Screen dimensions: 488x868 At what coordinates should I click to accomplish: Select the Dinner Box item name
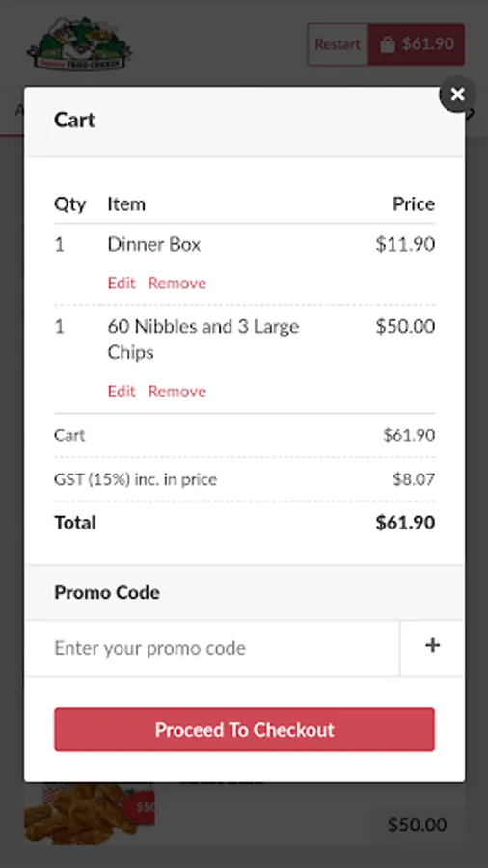(x=153, y=244)
